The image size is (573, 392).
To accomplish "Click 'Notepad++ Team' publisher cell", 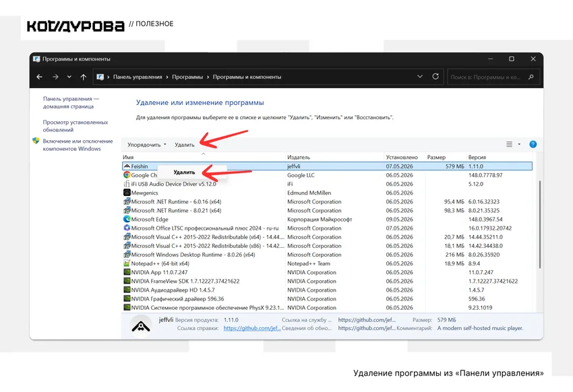I will 309,263.
